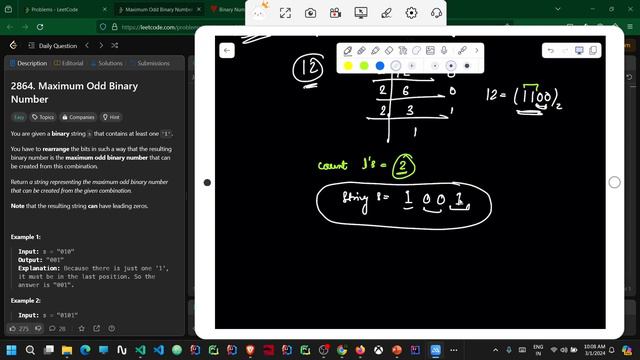This screenshot has width=640, height=360.
Task: Reload the browser page
Action: pyautogui.click(x=40, y=27)
